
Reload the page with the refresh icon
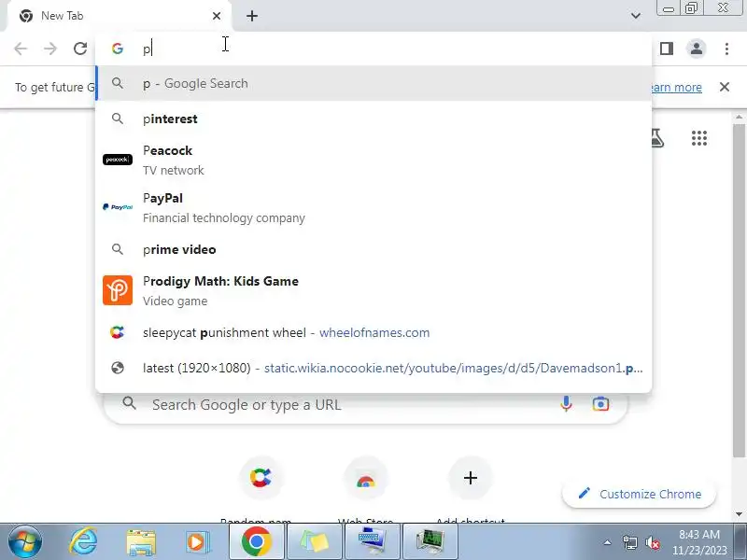80,49
